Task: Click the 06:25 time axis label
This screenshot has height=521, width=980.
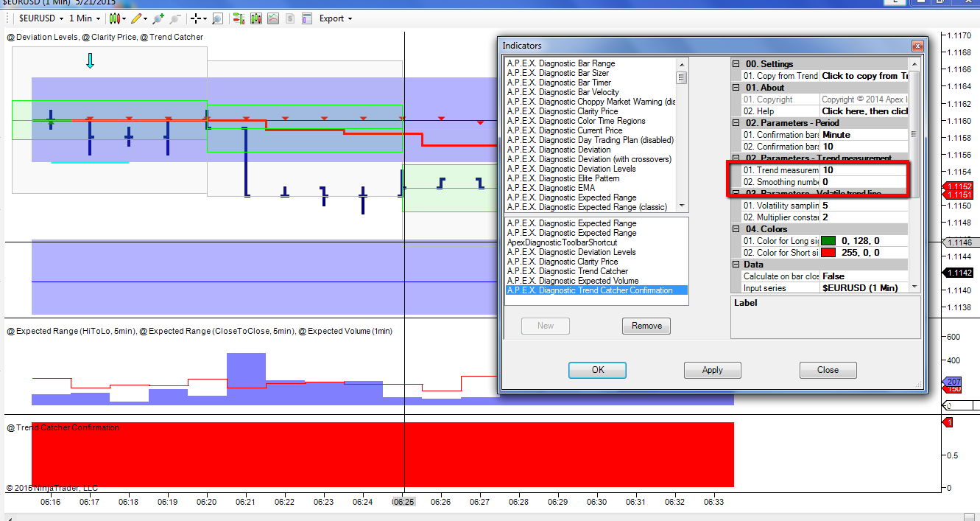Action: coord(403,502)
